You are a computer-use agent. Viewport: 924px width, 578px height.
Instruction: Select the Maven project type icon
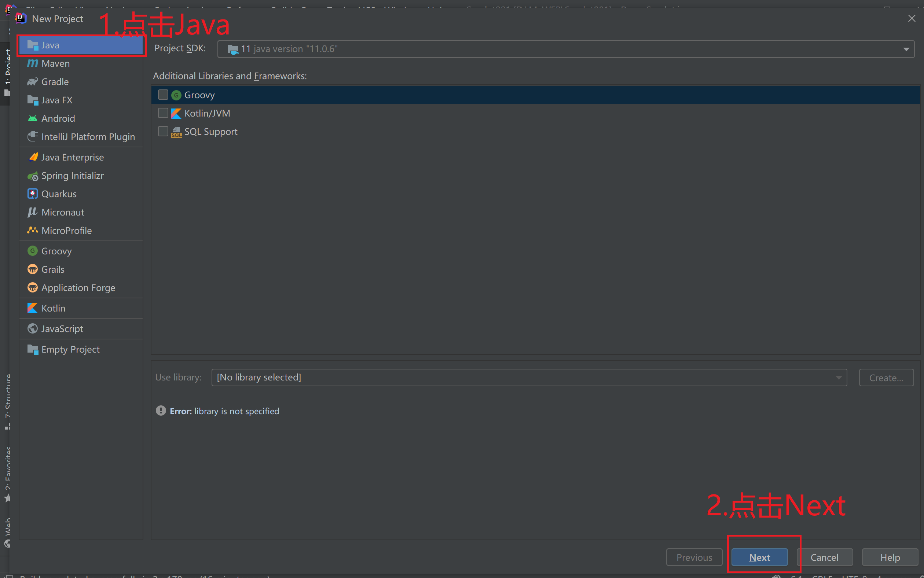(33, 63)
